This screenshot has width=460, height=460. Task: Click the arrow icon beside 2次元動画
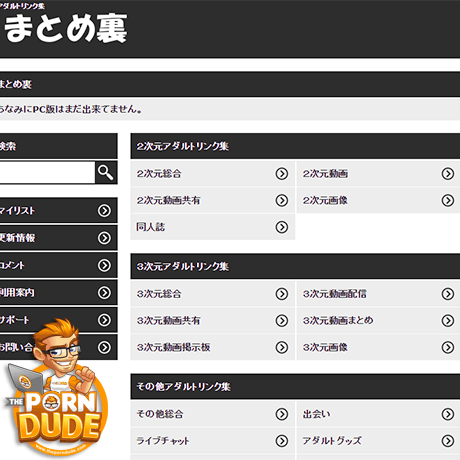point(448,174)
